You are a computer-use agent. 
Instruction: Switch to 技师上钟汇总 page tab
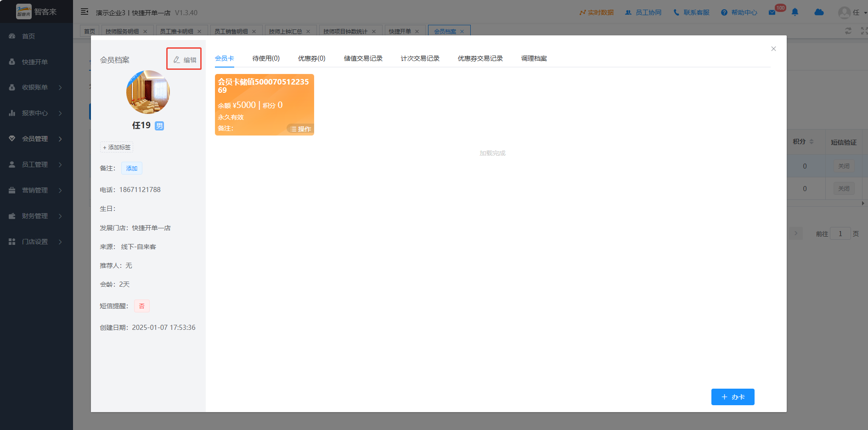(x=286, y=31)
